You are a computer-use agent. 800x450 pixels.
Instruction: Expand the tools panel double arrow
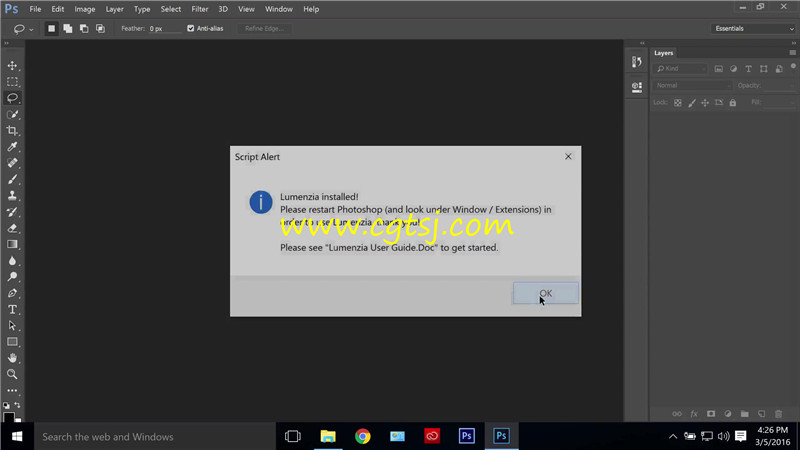(x=7, y=43)
